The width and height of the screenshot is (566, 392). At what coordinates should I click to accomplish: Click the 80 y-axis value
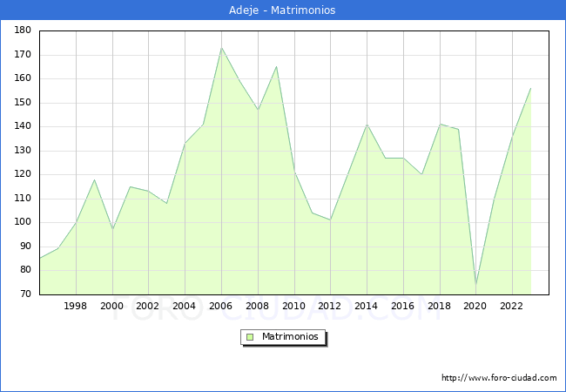pos(25,270)
